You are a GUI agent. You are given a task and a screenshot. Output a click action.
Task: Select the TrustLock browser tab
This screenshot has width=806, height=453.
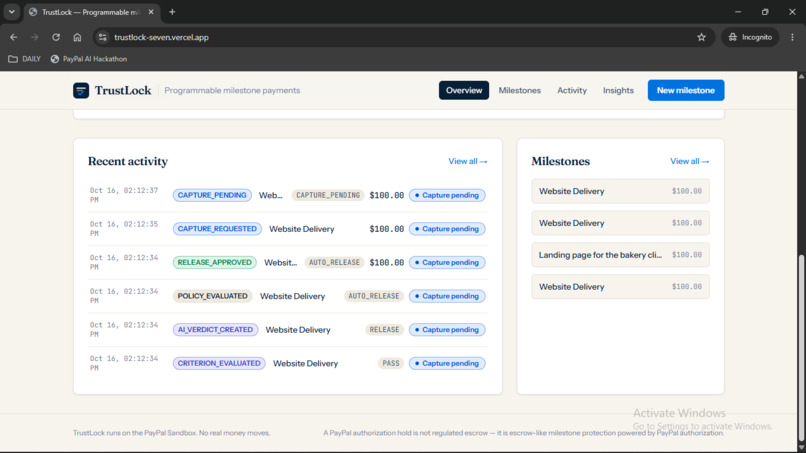point(91,12)
